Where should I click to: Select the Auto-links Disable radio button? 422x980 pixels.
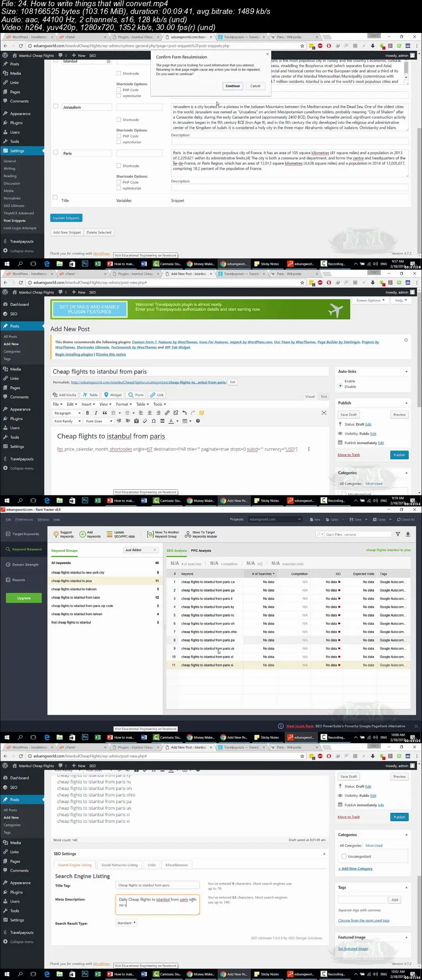pos(340,386)
